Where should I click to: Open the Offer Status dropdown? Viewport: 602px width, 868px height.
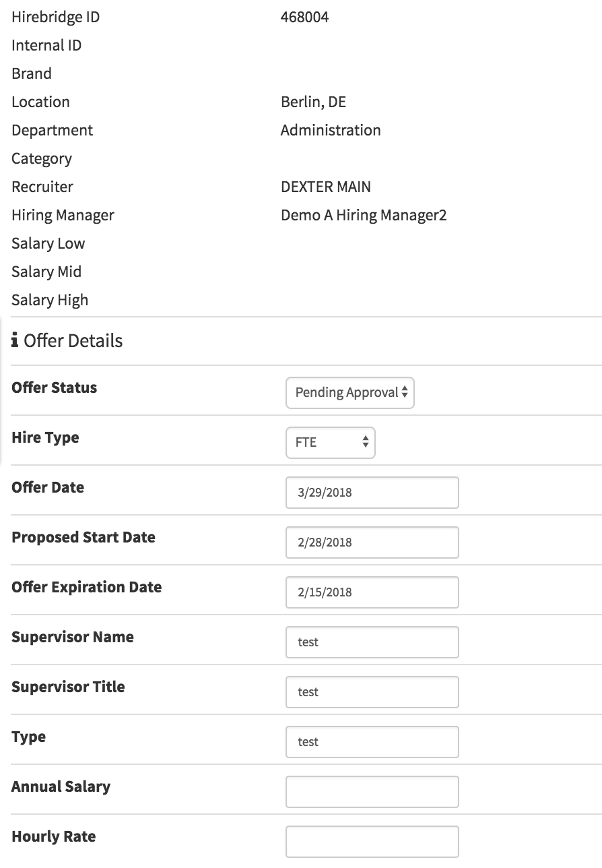pos(350,393)
